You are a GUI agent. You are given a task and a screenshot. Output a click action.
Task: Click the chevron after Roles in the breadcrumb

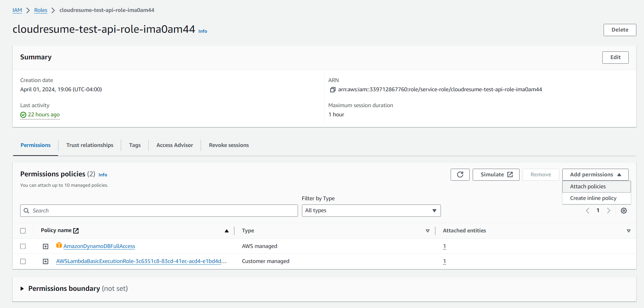(53, 10)
